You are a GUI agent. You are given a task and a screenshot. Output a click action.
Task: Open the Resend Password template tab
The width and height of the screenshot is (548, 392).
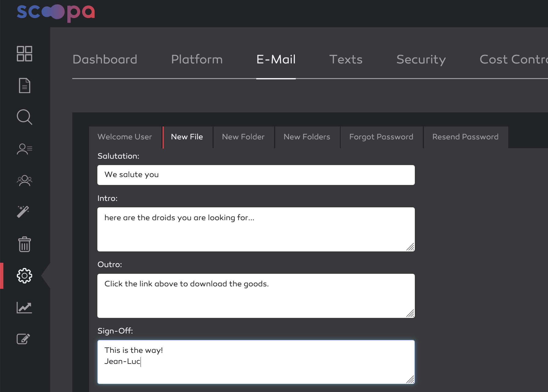(465, 137)
